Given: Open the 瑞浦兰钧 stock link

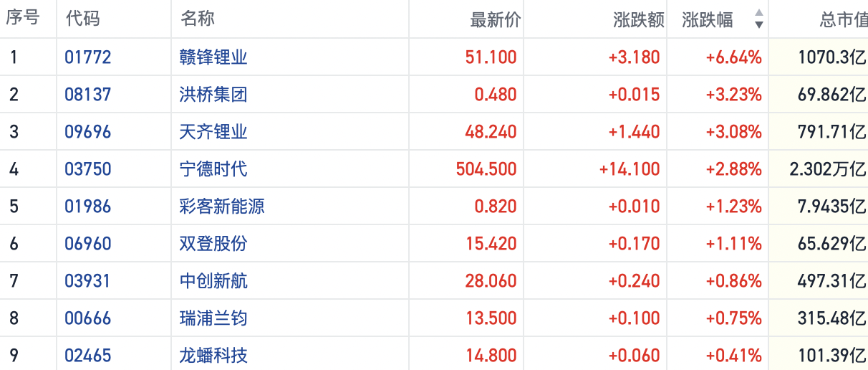Looking at the screenshot, I should tap(213, 318).
